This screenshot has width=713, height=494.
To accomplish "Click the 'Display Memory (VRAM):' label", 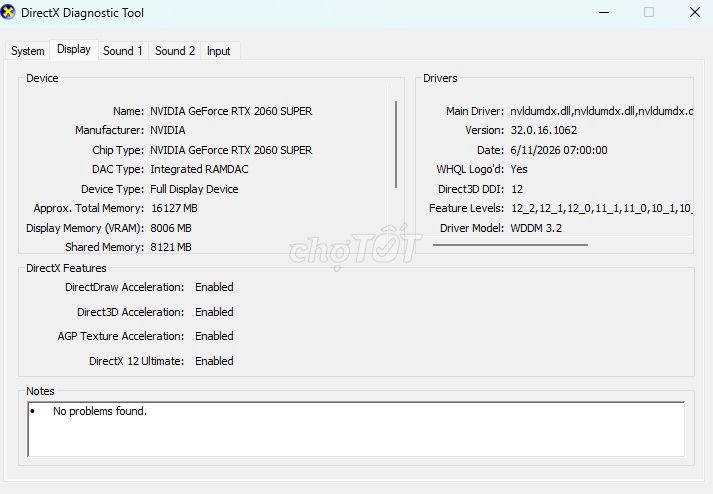I will click(85, 228).
